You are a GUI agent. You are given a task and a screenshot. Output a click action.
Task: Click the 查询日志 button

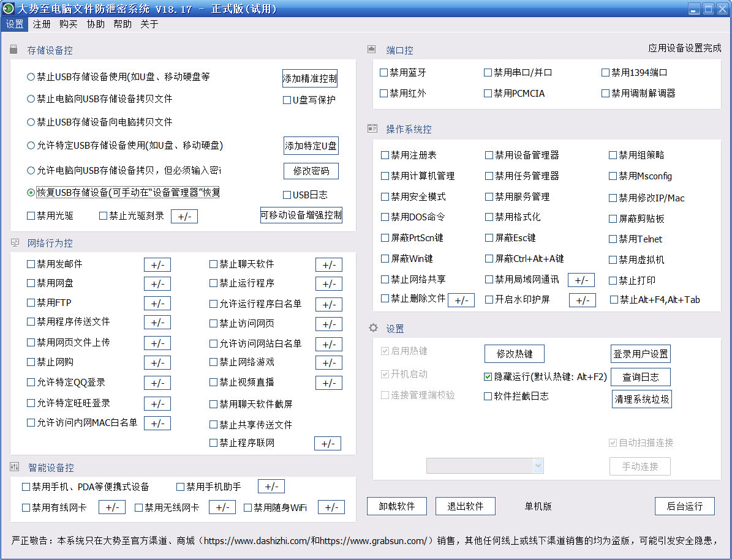pyautogui.click(x=640, y=376)
